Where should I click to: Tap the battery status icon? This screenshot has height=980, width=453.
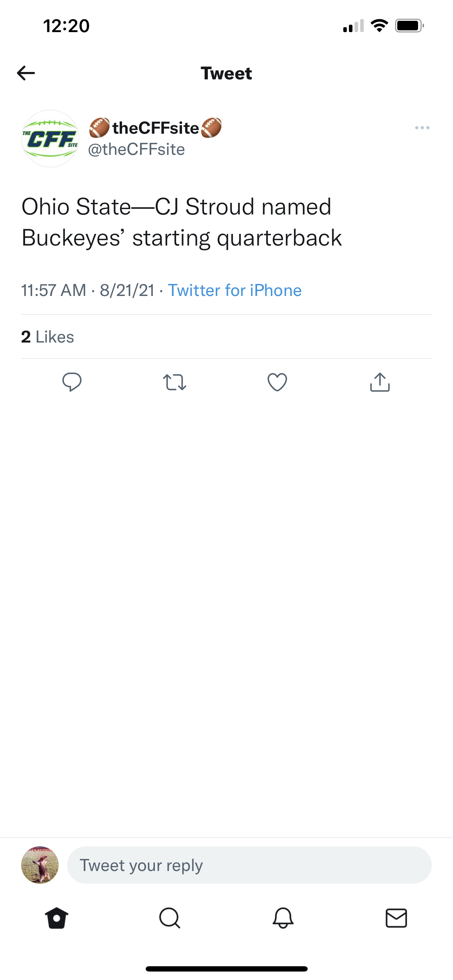(409, 26)
